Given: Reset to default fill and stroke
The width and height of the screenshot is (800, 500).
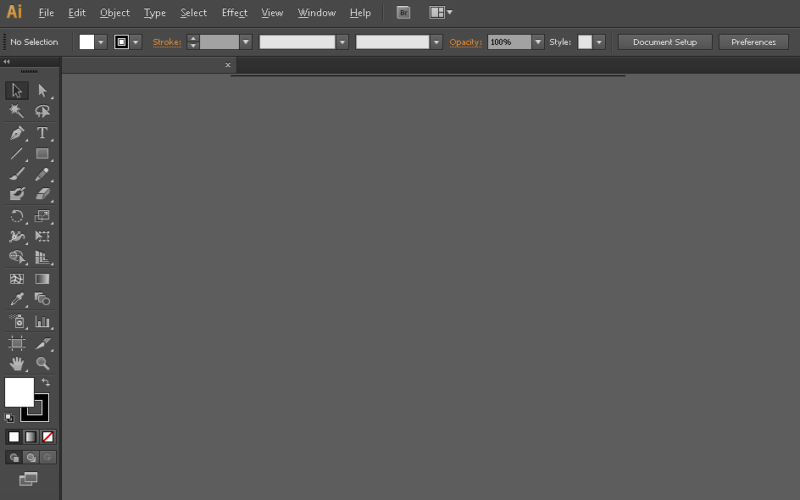Looking at the screenshot, I should pyautogui.click(x=9, y=417).
